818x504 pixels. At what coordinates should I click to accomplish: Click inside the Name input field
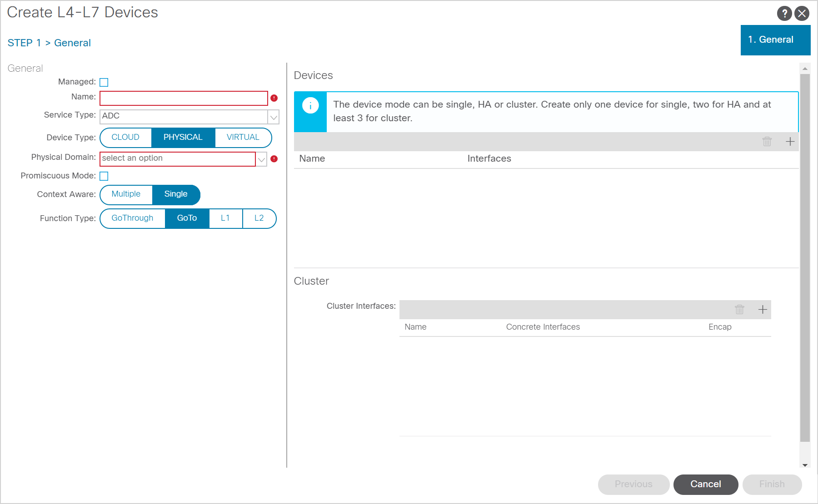[x=184, y=98]
